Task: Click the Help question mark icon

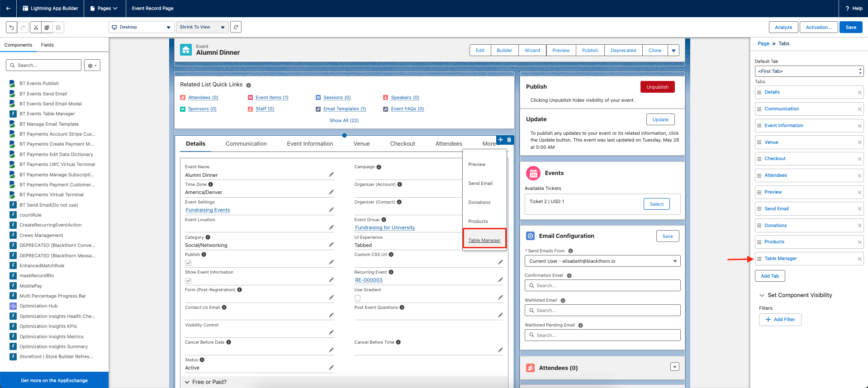Action: click(x=847, y=8)
